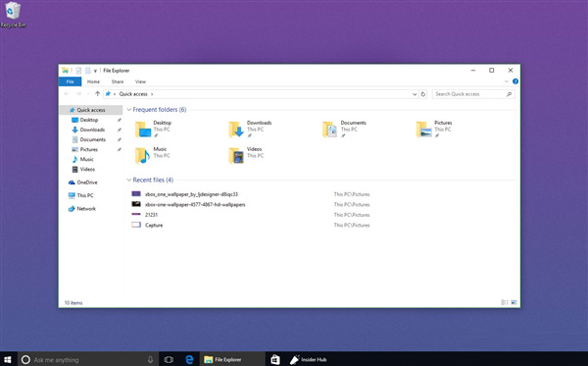
Task: Select file xbox-one-wallpaper-4577-4867-hd-wallpapers
Action: point(195,204)
